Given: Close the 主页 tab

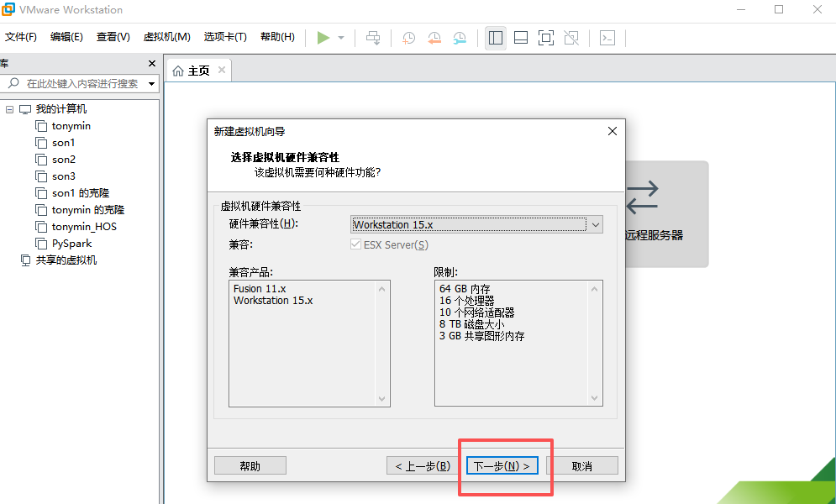Looking at the screenshot, I should coord(222,70).
